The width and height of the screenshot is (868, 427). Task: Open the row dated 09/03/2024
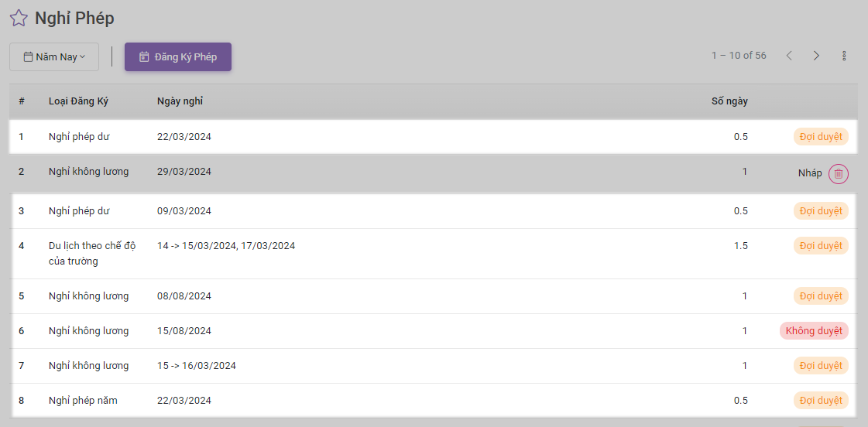pyautogui.click(x=184, y=211)
